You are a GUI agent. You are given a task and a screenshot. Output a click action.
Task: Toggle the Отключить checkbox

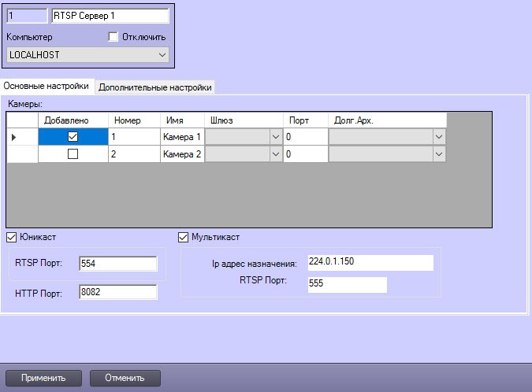[112, 37]
